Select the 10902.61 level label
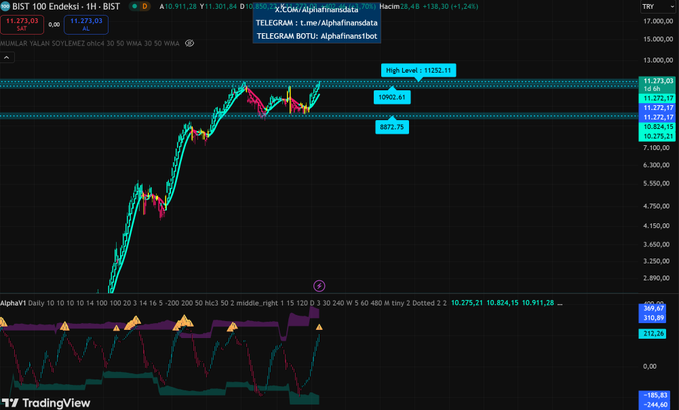679x410 pixels. 392,97
